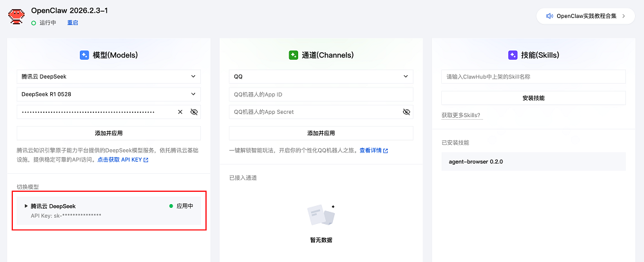Open the 点击获取 API KEY link

(123, 160)
